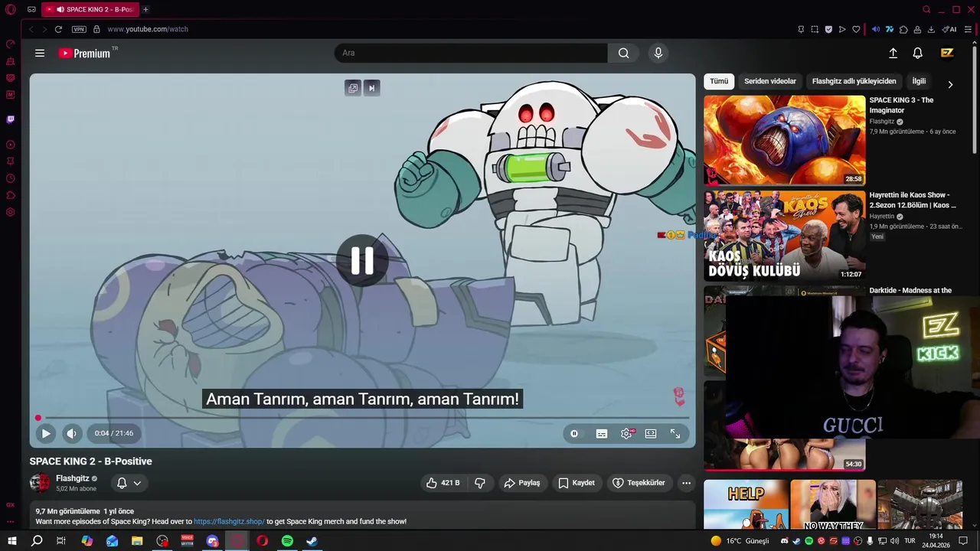
Task: Add page to bookmarks heart
Action: [x=856, y=29]
